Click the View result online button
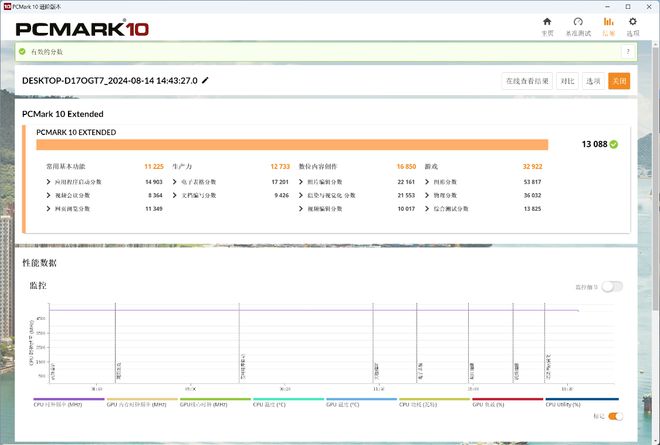The width and height of the screenshot is (660, 445). [x=527, y=81]
